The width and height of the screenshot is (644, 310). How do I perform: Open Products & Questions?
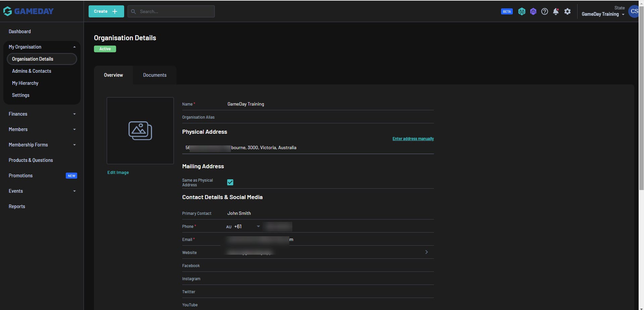(x=31, y=160)
